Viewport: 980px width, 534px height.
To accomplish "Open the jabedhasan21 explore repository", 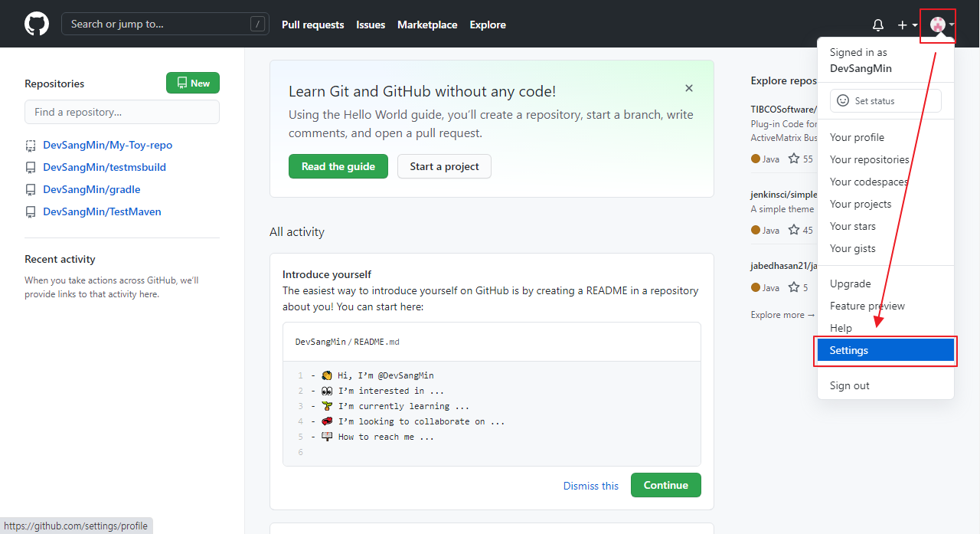I will click(784, 266).
